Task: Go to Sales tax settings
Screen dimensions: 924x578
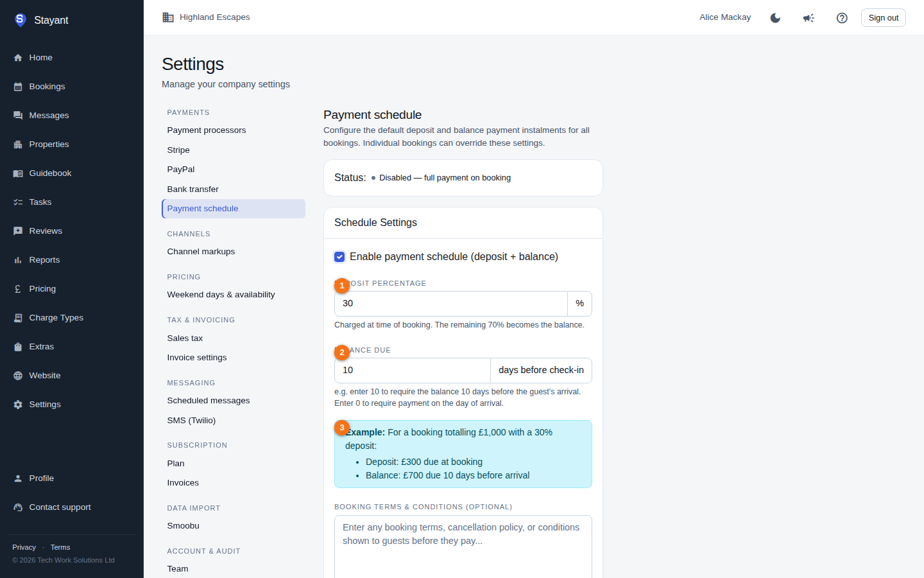Action: click(234, 338)
